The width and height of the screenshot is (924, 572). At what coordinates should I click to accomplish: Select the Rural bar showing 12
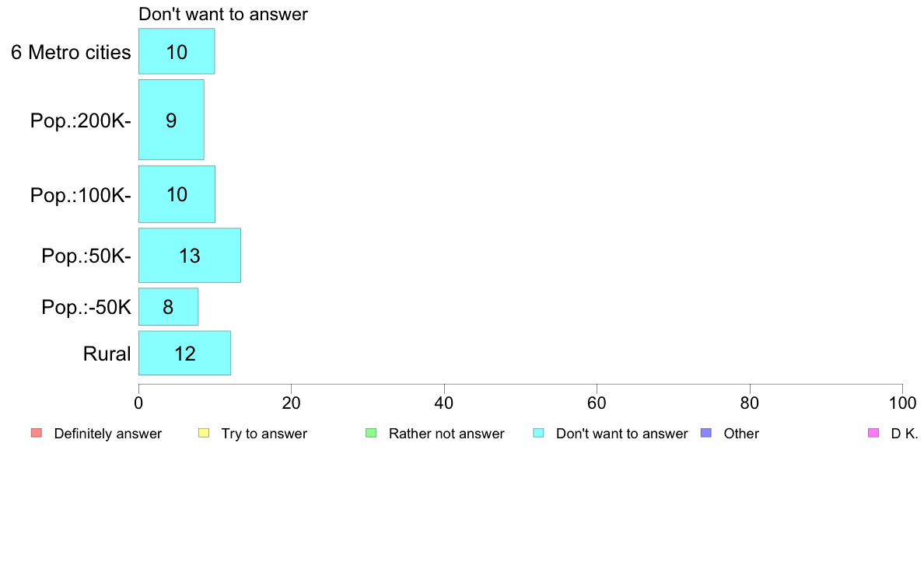click(184, 354)
